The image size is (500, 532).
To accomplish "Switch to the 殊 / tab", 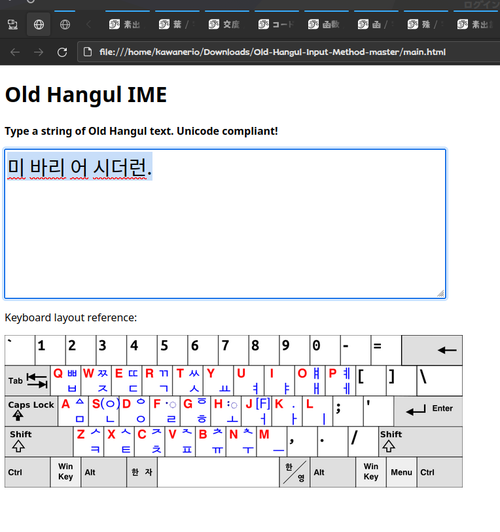I will pyautogui.click(x=426, y=24).
